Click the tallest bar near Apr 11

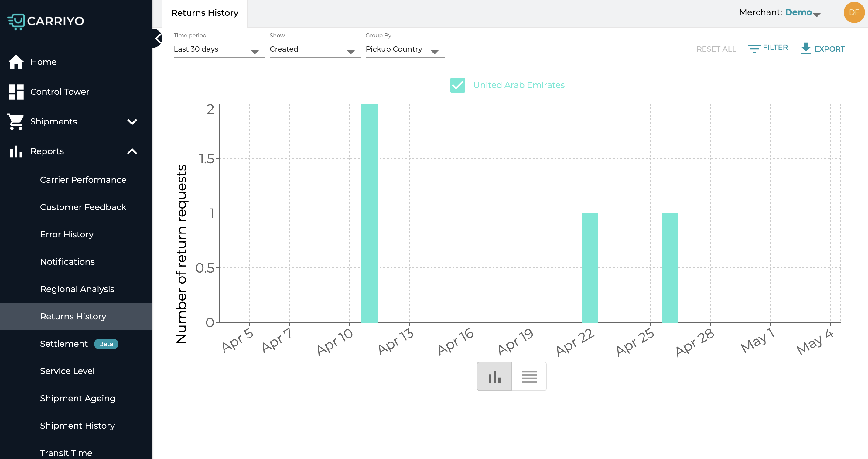[x=369, y=213]
